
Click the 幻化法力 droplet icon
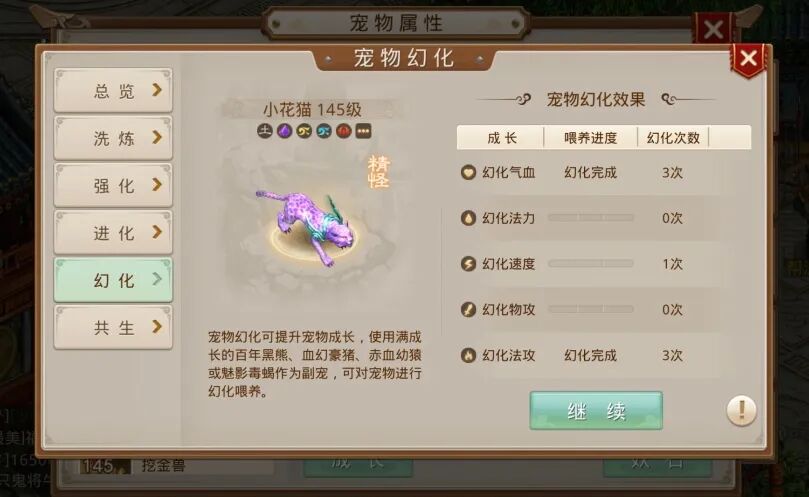(x=468, y=218)
